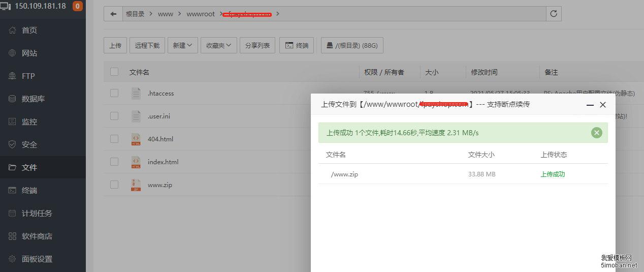
Task: Open the 软件商店 software store sidebar item
Action: pyautogui.click(x=43, y=236)
